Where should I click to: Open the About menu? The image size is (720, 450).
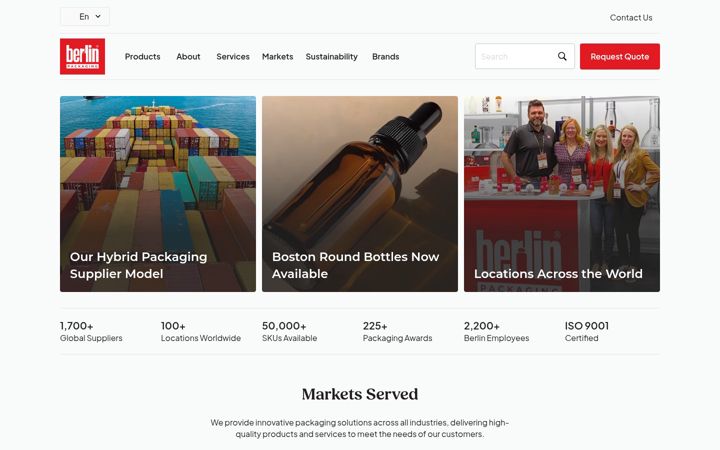pos(188,56)
